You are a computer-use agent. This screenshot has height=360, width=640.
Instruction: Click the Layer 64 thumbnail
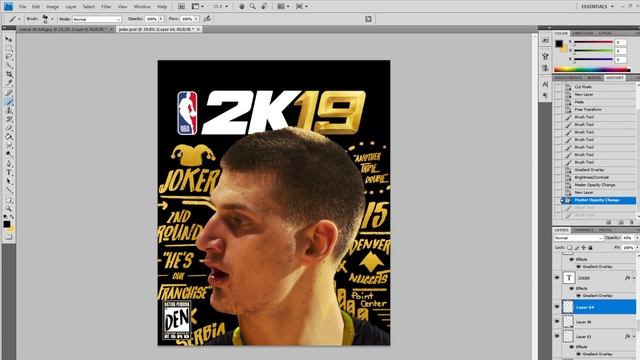(568, 307)
